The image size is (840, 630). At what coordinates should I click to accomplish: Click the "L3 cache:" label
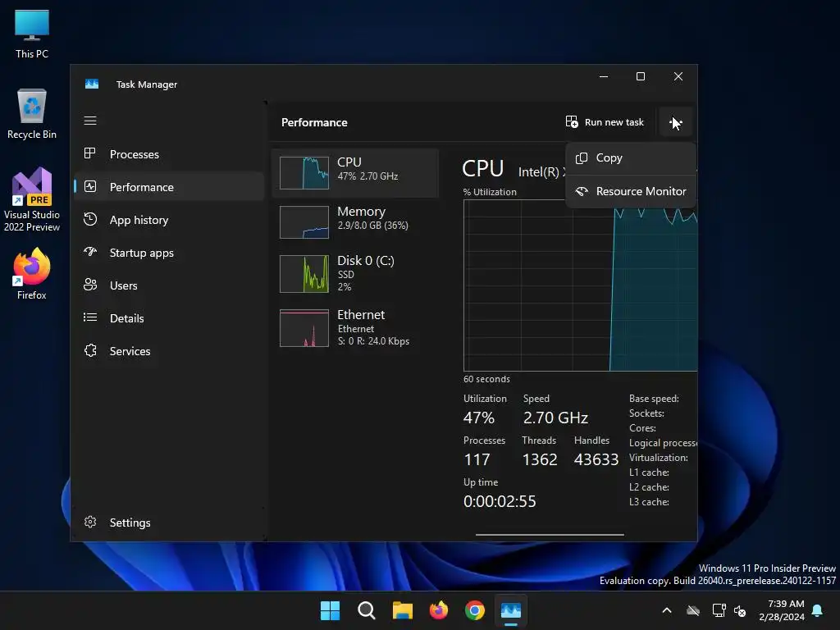[649, 502]
